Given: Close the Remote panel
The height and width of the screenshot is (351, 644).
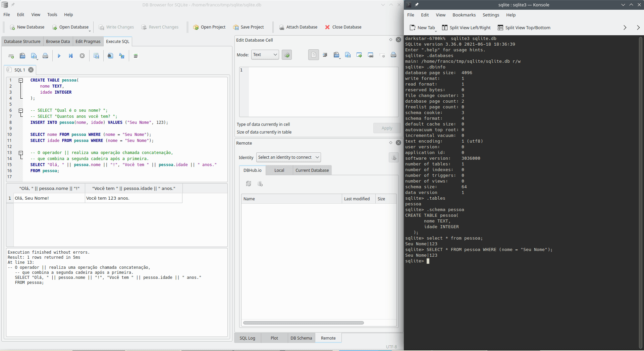Looking at the screenshot, I should [x=398, y=143].
